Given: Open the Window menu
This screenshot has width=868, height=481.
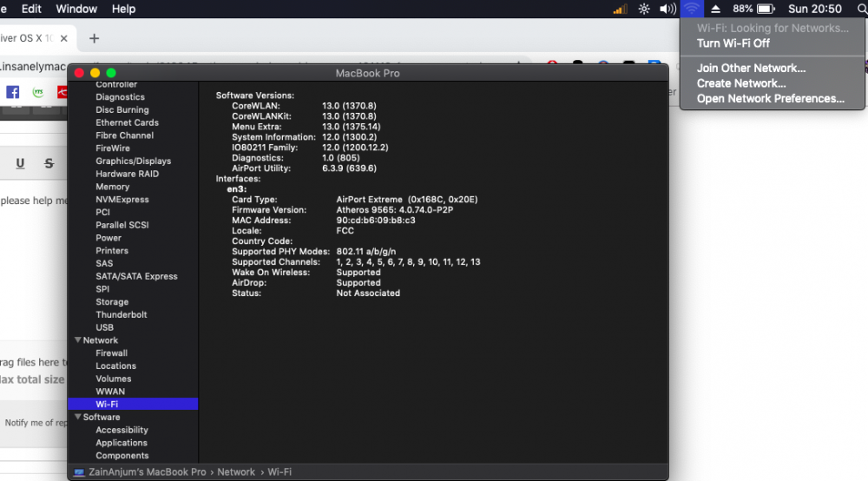Looking at the screenshot, I should tap(76, 9).
